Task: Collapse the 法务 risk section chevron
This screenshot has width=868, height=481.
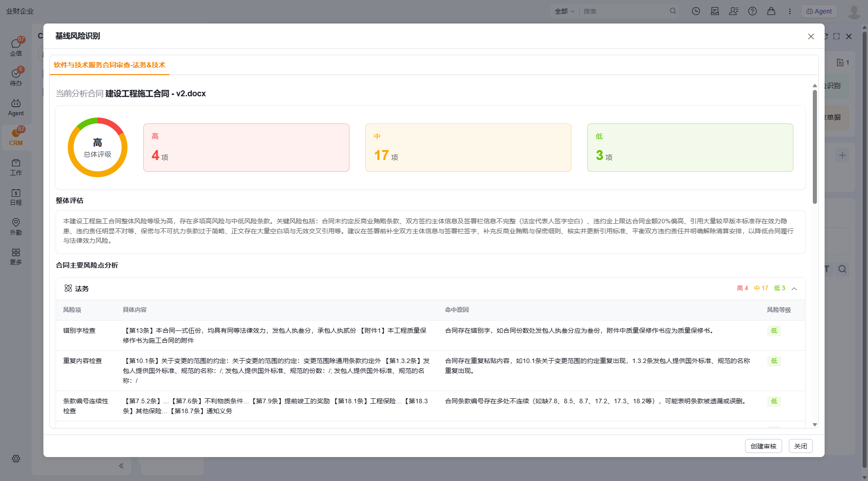Action: [x=794, y=288]
